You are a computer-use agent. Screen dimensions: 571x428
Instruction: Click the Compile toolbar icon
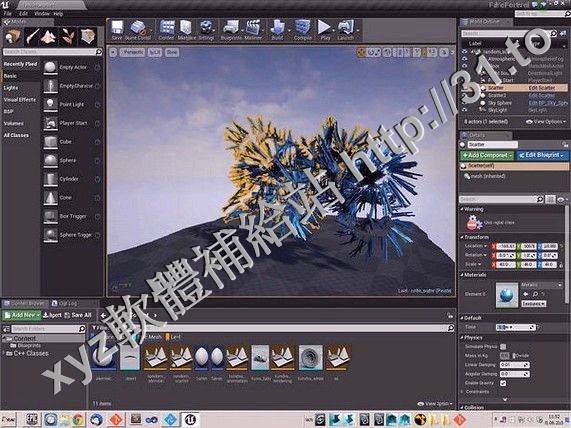tap(302, 28)
